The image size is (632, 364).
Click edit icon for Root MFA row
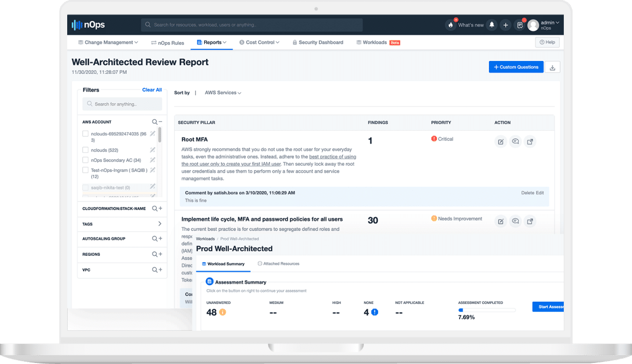click(501, 141)
